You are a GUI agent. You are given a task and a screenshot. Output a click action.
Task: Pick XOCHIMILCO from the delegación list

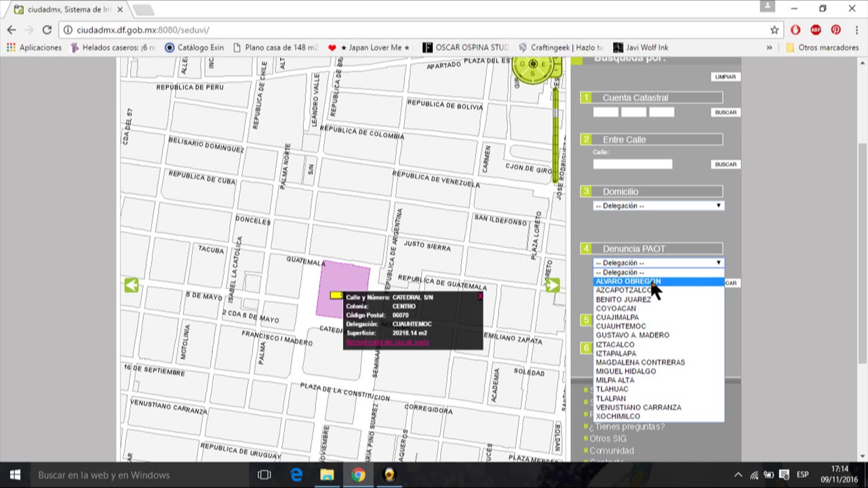click(x=618, y=416)
